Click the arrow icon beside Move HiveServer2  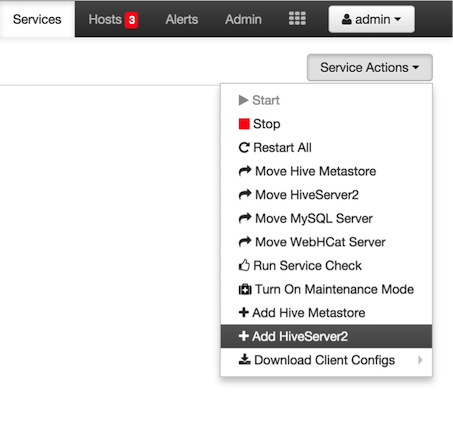(x=245, y=194)
